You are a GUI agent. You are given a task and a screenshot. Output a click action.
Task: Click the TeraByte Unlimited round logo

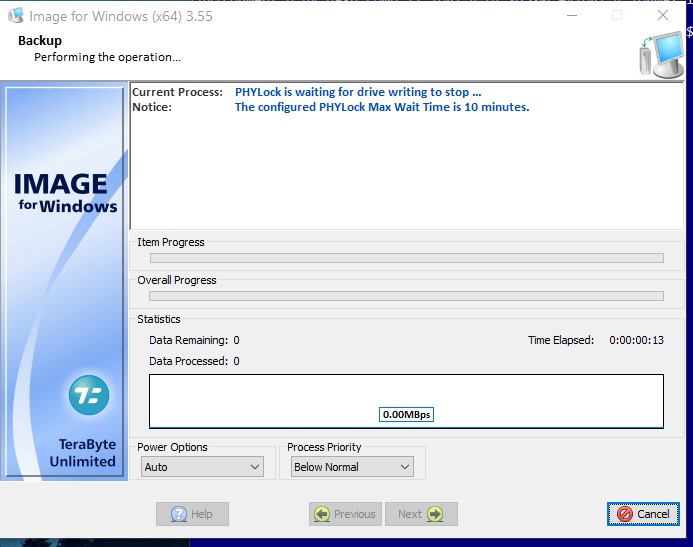pyautogui.click(x=89, y=395)
